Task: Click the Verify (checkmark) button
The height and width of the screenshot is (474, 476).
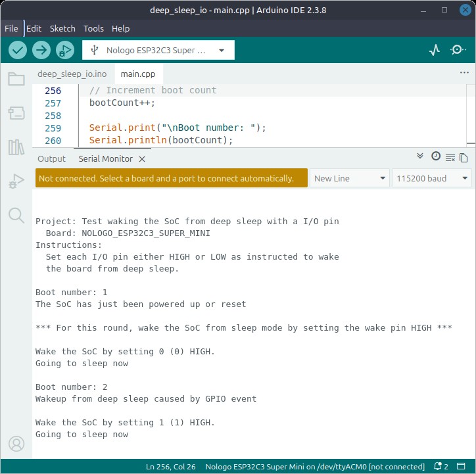Action: point(18,50)
